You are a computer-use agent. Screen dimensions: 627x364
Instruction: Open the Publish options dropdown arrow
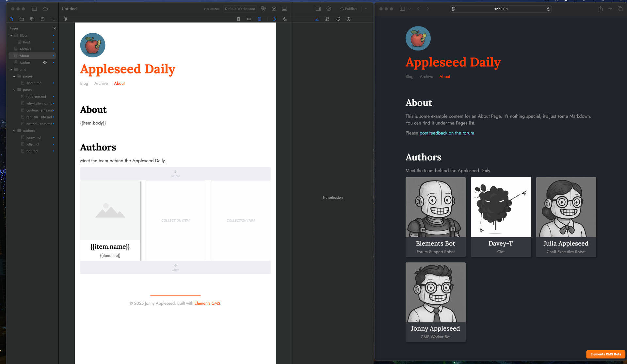tap(366, 9)
